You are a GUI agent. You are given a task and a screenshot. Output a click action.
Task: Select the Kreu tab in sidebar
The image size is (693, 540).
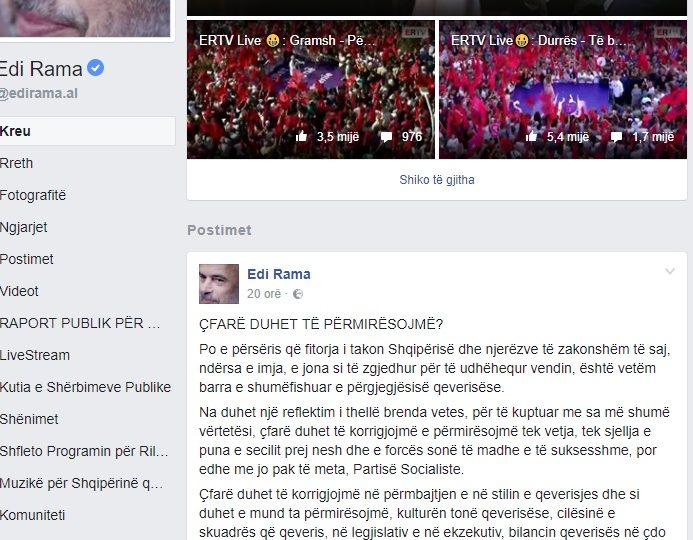pos(88,131)
